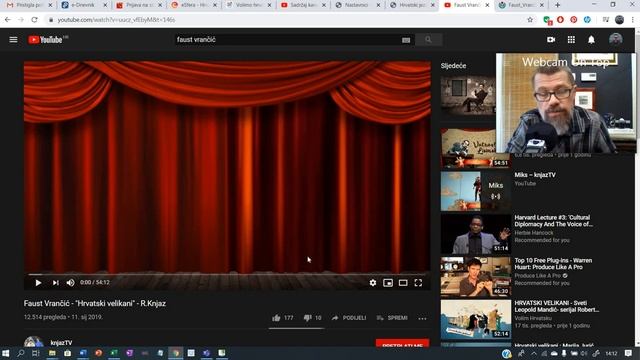Open the YouTube hamburger guide menu
This screenshot has width=640, height=360.
[13, 40]
